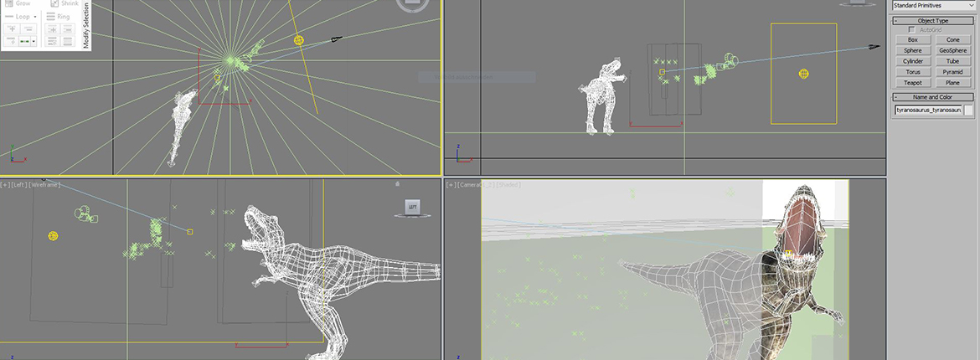Expand the dropdown beside the dot loop icon
This screenshot has width=980, height=360.
pos(34,41)
